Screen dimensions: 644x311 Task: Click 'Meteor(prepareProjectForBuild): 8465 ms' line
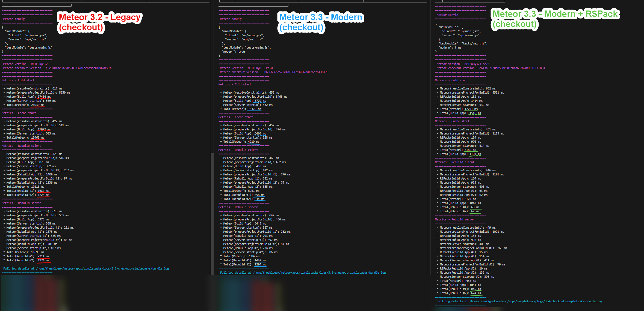click(254, 97)
